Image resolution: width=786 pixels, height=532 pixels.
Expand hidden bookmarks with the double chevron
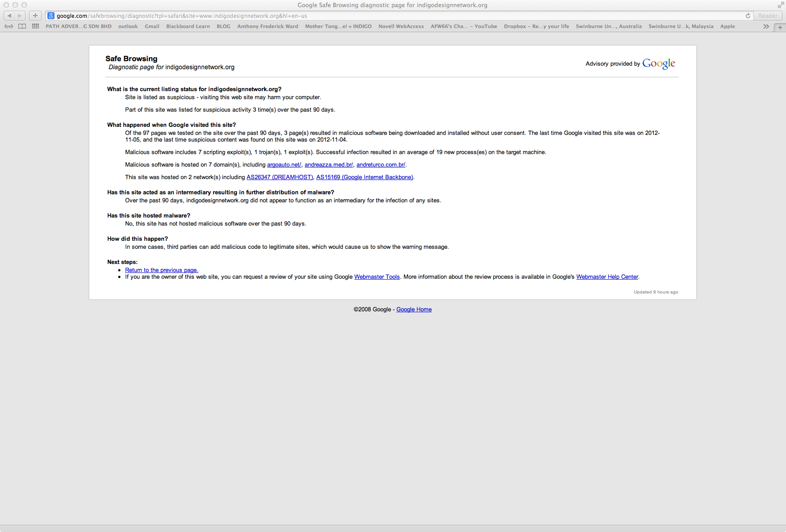[766, 26]
